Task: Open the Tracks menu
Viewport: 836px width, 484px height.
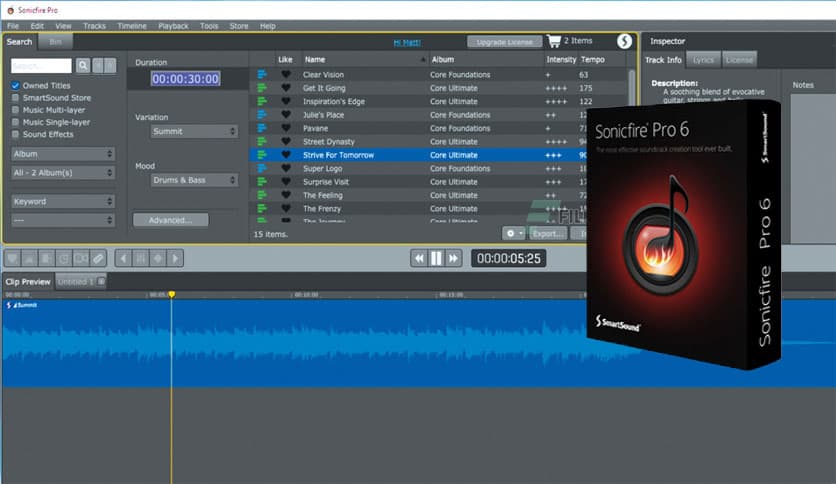Action: (x=94, y=26)
